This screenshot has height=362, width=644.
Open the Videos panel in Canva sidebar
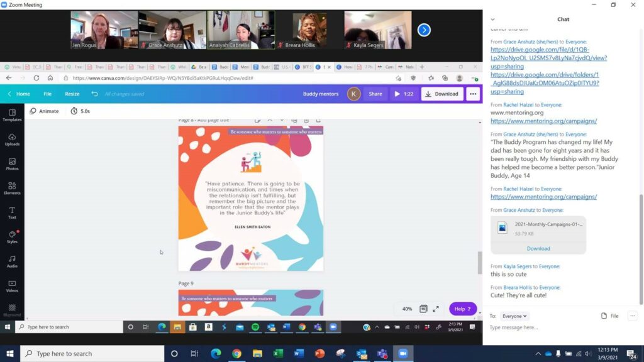12,286
